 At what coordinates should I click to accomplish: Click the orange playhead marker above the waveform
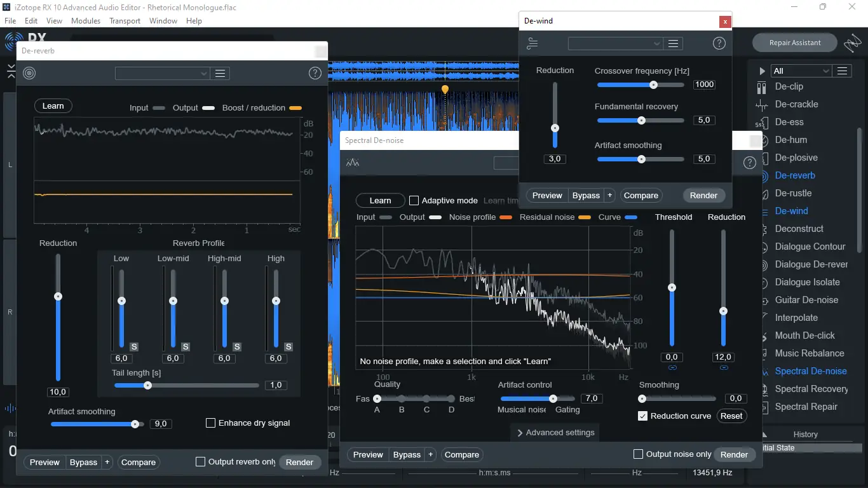[445, 90]
